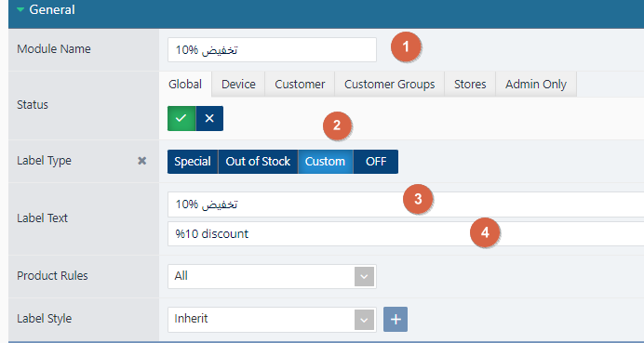
Task: Disable status with the X button
Action: (209, 118)
